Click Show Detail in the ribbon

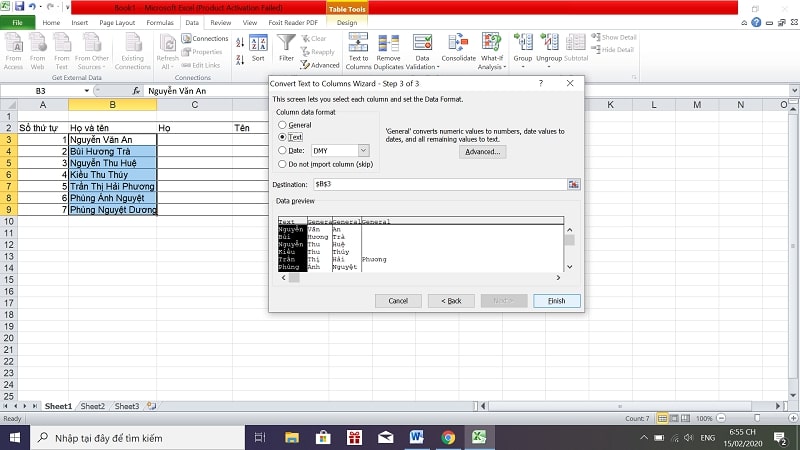[614, 37]
